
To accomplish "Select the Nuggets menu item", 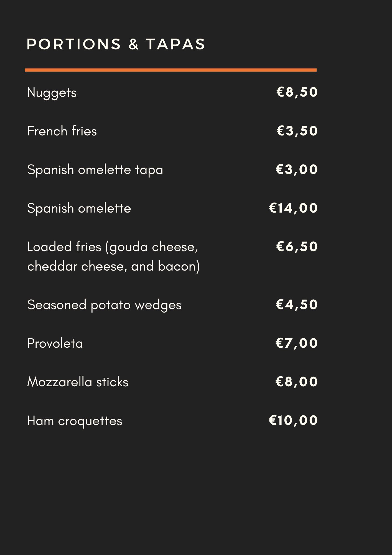I will click(52, 93).
